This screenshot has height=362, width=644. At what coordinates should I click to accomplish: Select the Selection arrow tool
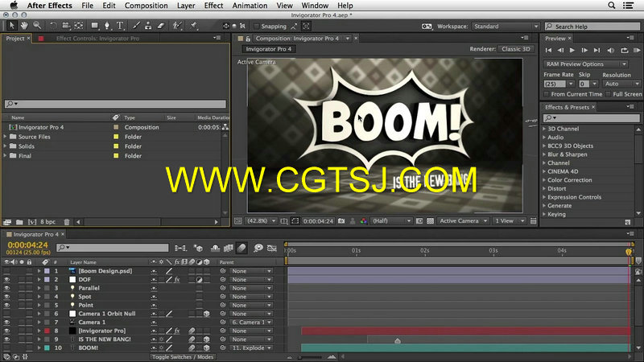[11, 26]
